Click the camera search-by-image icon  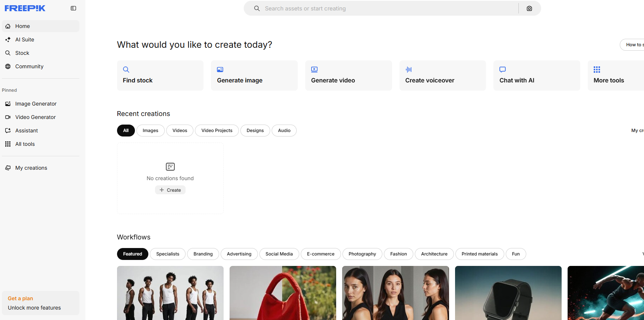[529, 9]
